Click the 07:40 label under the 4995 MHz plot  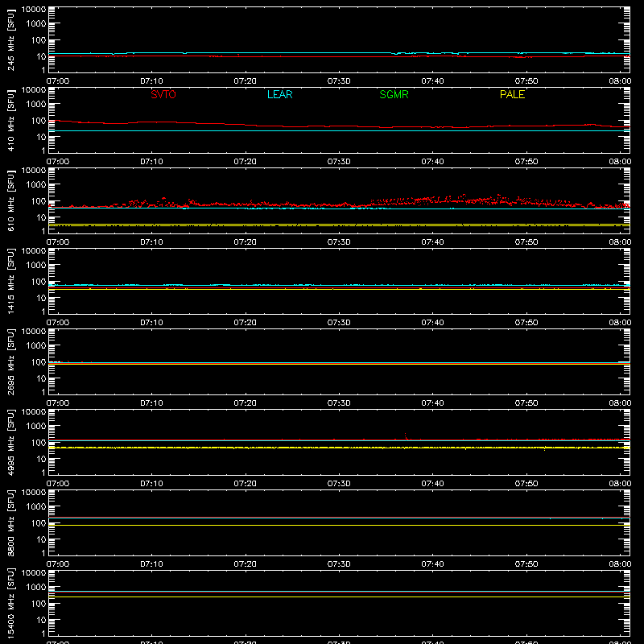(x=432, y=484)
